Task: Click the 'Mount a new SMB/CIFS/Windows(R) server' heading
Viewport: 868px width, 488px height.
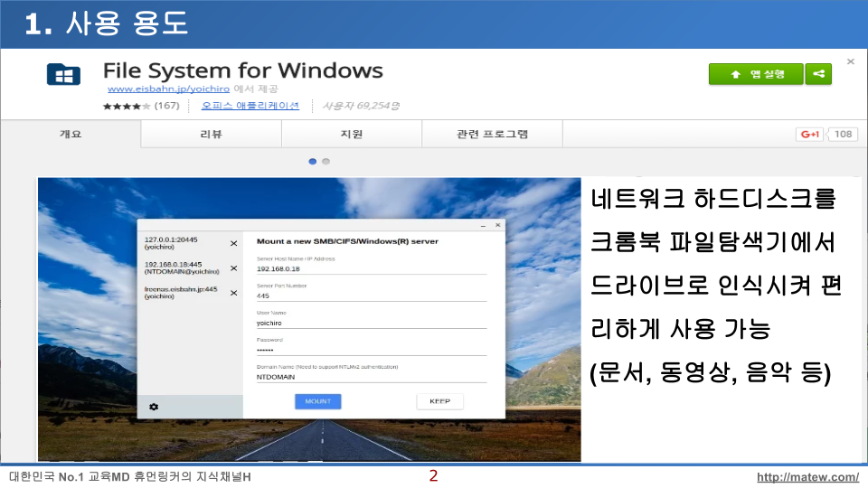Action: coord(347,241)
